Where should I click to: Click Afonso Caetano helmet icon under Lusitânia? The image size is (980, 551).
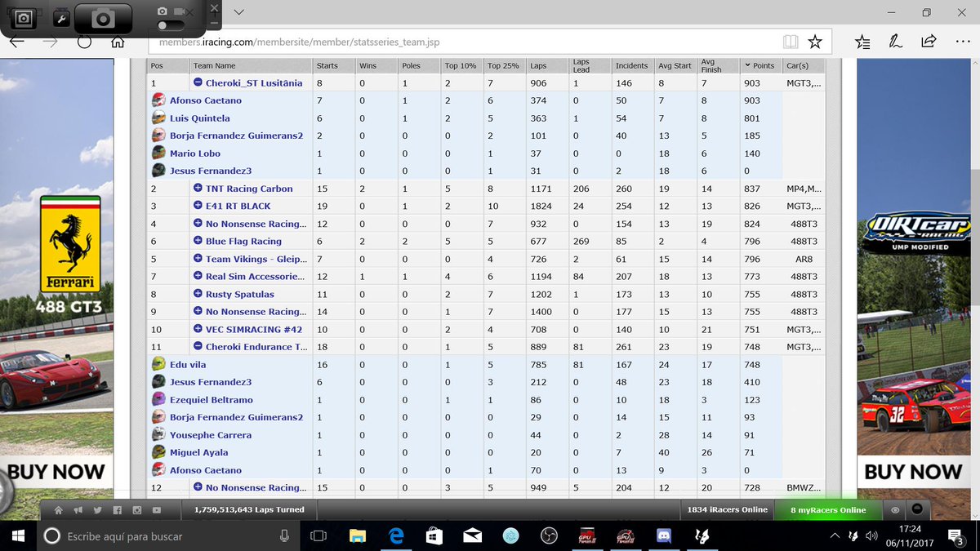pos(159,100)
